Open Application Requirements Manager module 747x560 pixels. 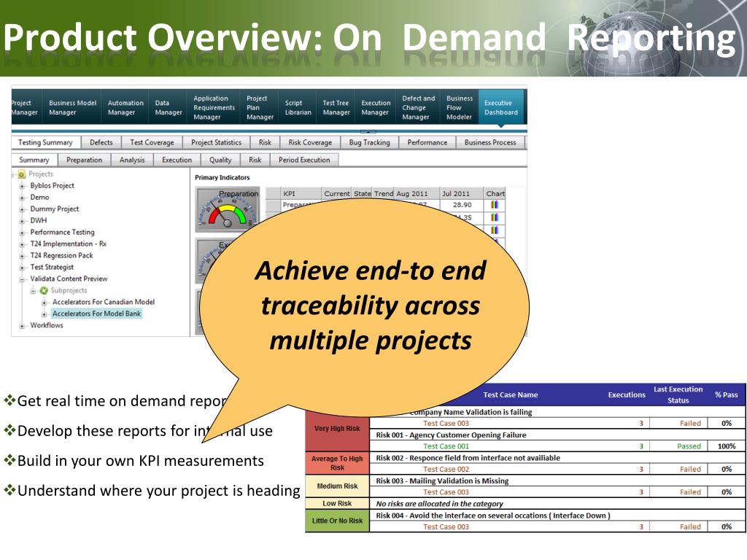click(214, 108)
